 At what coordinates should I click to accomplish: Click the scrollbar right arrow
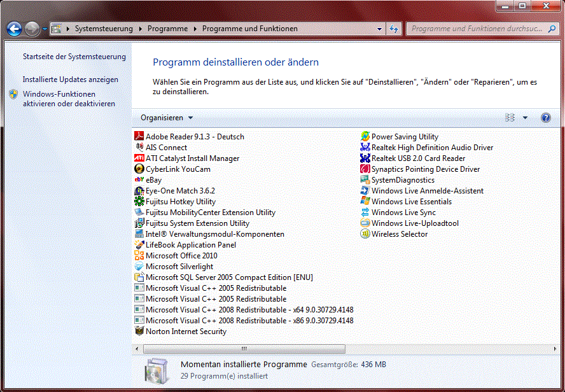[555, 348]
